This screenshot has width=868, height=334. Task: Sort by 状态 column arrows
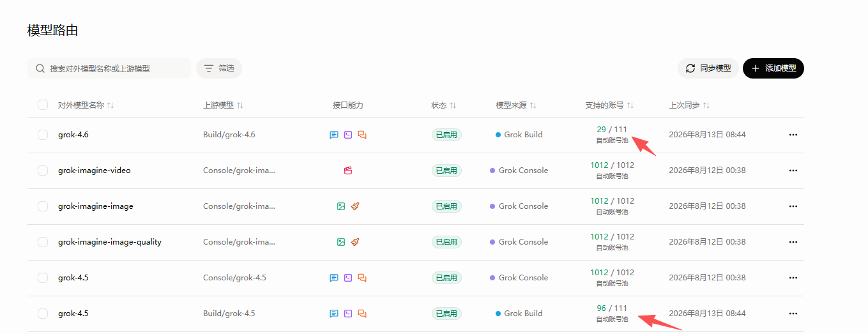[x=453, y=105]
